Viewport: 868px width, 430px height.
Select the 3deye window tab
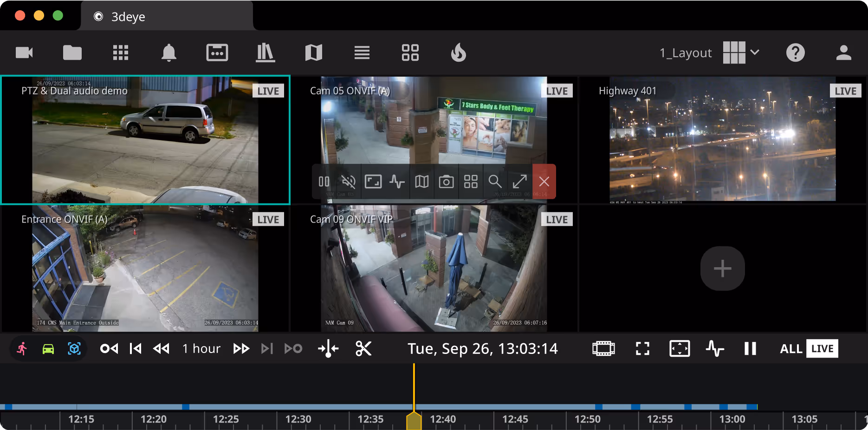(167, 16)
